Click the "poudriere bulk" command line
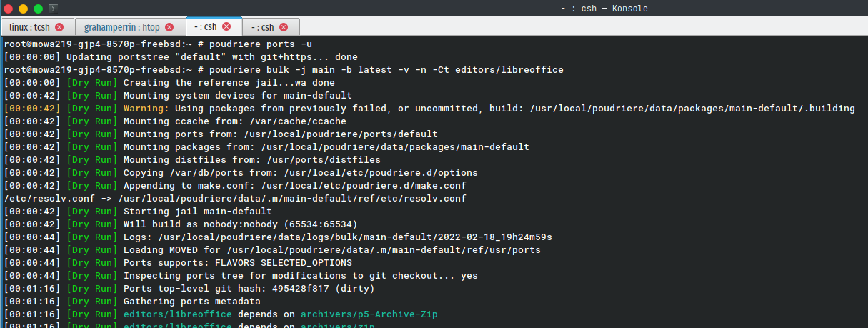The width and height of the screenshot is (868, 328). tap(385, 70)
